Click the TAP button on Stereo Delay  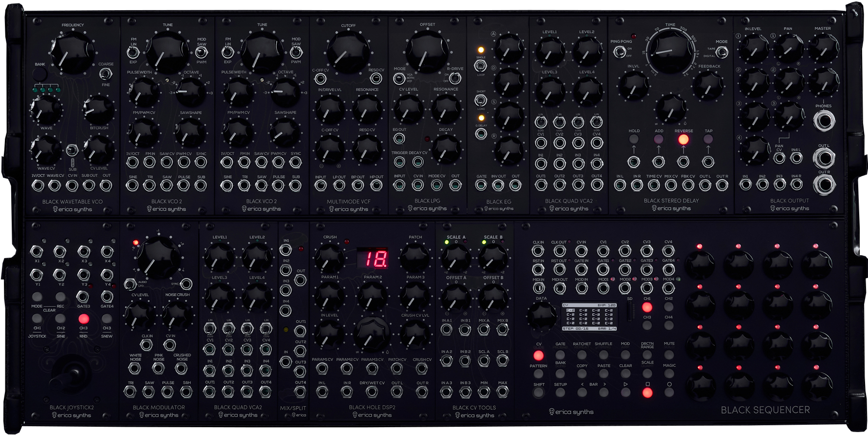tap(708, 139)
